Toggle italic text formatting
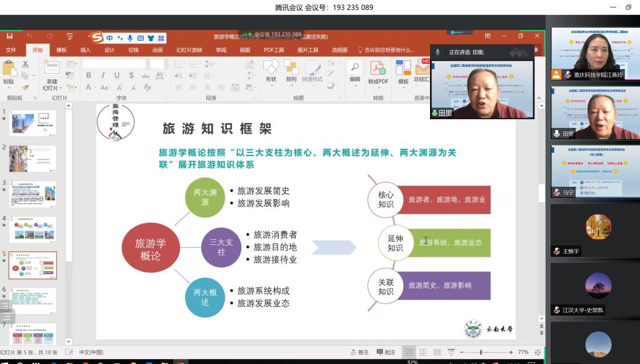Image resolution: width=640 pixels, height=364 pixels. (102, 76)
